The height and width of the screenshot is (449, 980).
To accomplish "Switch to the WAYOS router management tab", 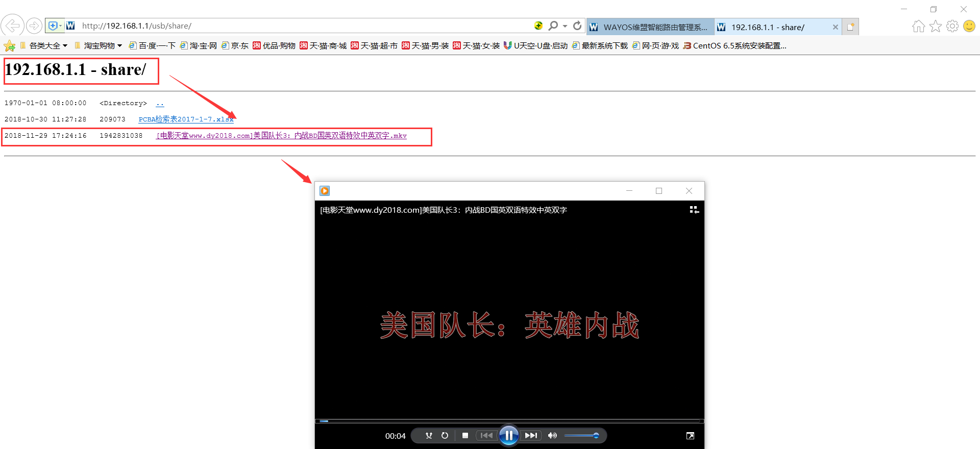I will click(650, 27).
